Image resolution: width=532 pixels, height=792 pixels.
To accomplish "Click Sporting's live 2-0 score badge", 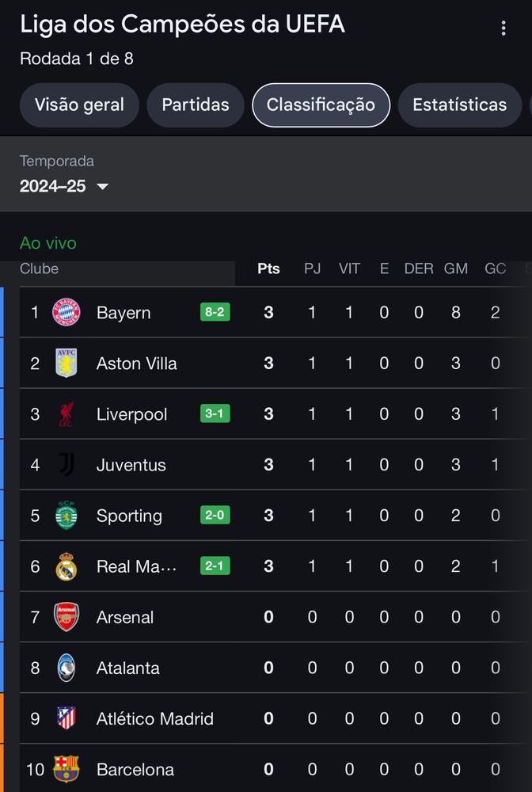I will click(215, 515).
